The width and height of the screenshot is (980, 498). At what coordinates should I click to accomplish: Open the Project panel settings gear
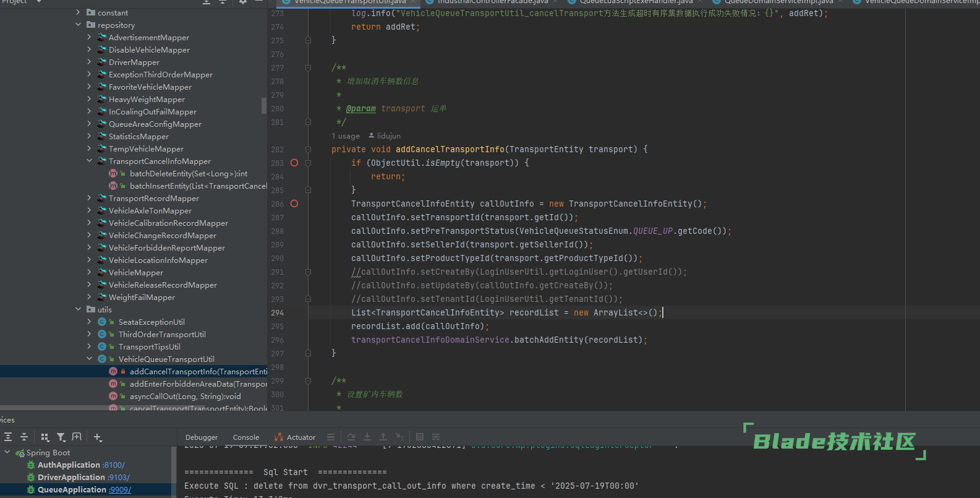pyautogui.click(x=243, y=2)
